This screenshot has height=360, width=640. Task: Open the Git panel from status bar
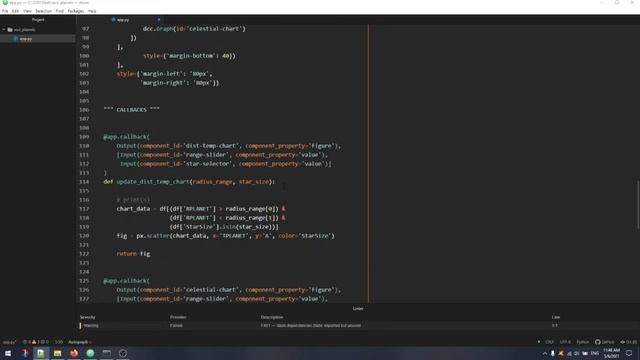629,342
